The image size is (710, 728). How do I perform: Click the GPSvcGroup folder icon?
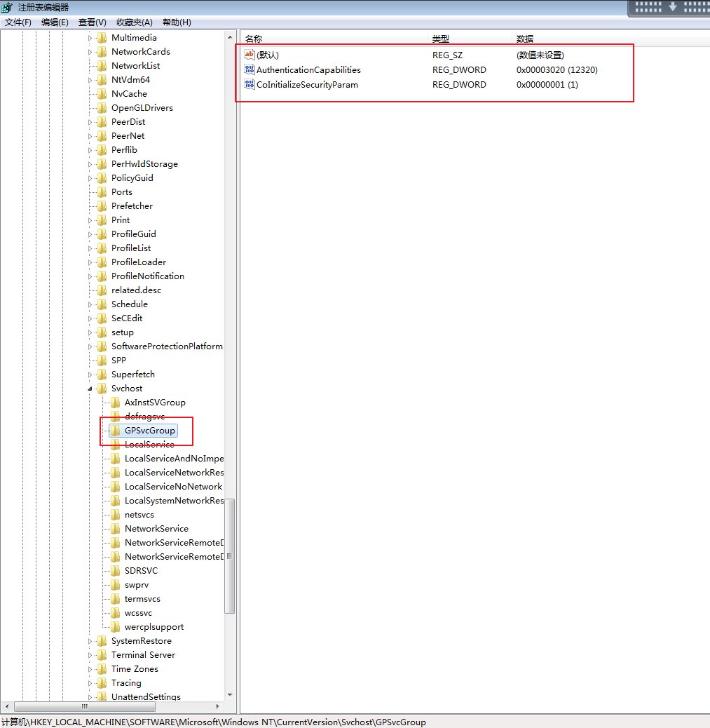pos(116,431)
